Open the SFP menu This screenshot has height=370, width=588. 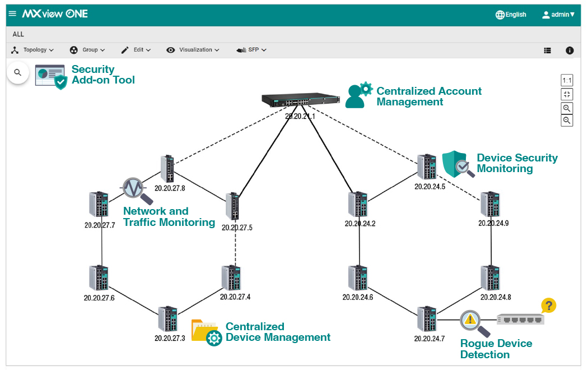click(x=251, y=50)
